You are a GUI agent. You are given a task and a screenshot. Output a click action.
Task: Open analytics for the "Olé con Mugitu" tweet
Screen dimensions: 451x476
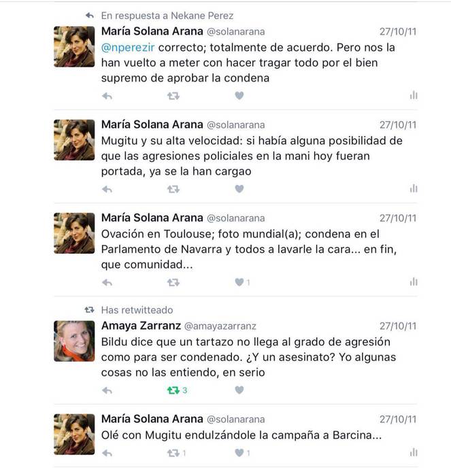click(414, 452)
